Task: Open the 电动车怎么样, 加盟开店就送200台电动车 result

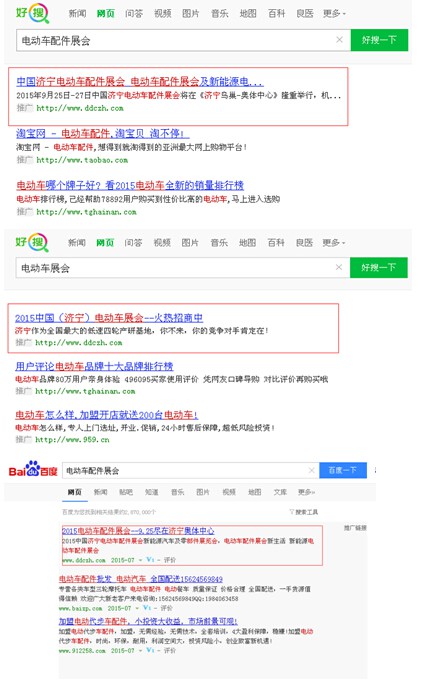Action: point(107,414)
